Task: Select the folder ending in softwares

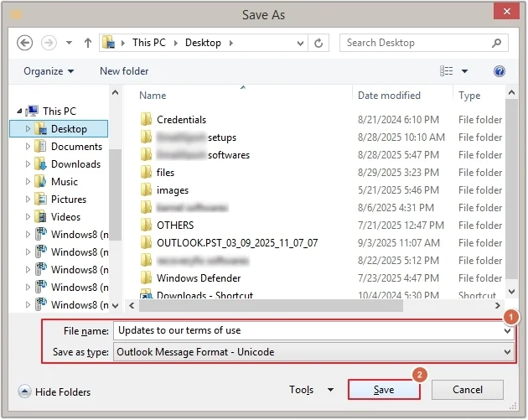Action: [x=203, y=155]
